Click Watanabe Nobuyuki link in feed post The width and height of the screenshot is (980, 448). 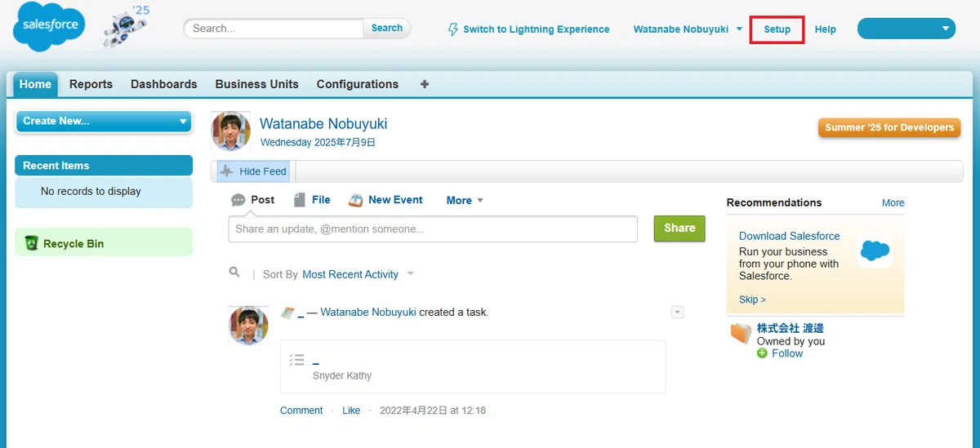click(x=368, y=313)
